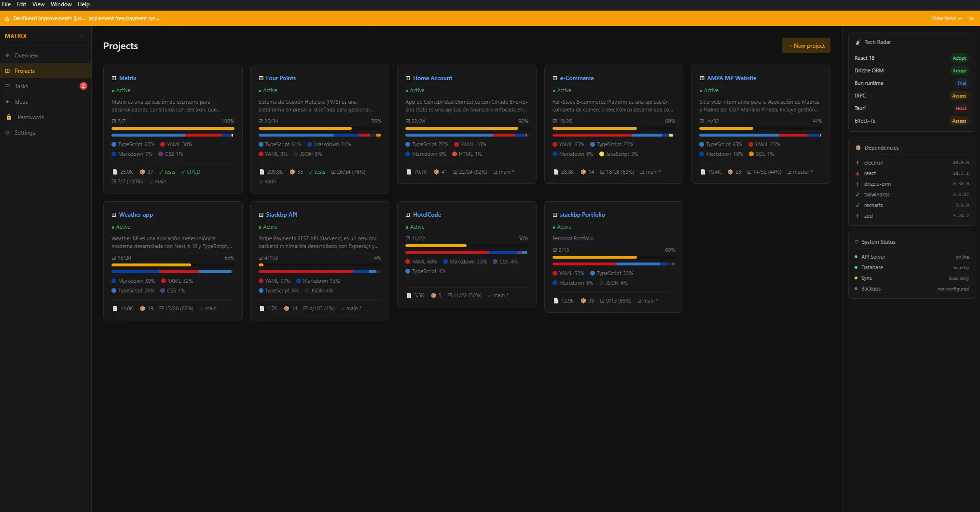980x512 pixels.
Task: Click the 4/103 checkbox on Stackbp API card
Action: pyautogui.click(x=261, y=258)
